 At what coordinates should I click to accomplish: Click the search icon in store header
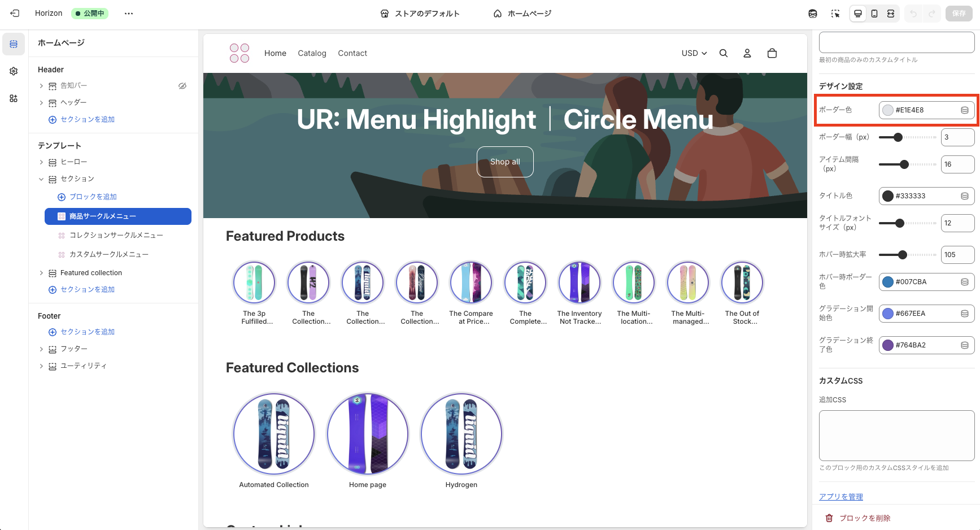tap(724, 53)
